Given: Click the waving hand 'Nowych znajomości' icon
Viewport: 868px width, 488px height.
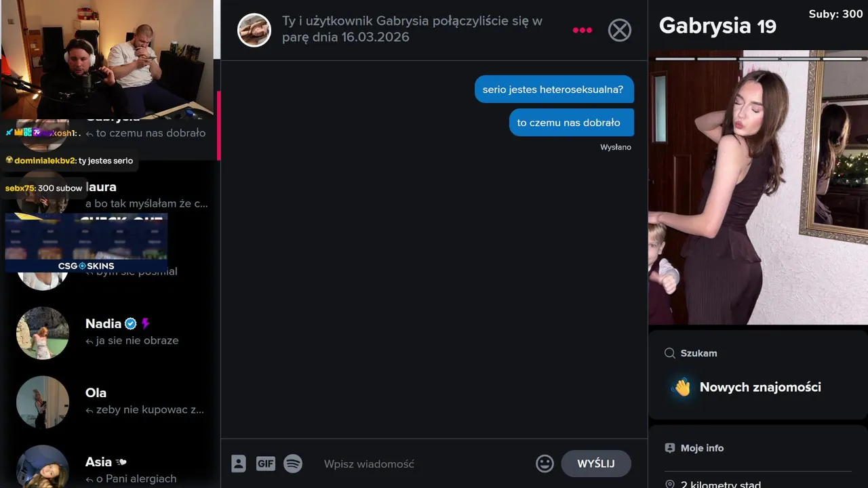Looking at the screenshot, I should pos(681,387).
